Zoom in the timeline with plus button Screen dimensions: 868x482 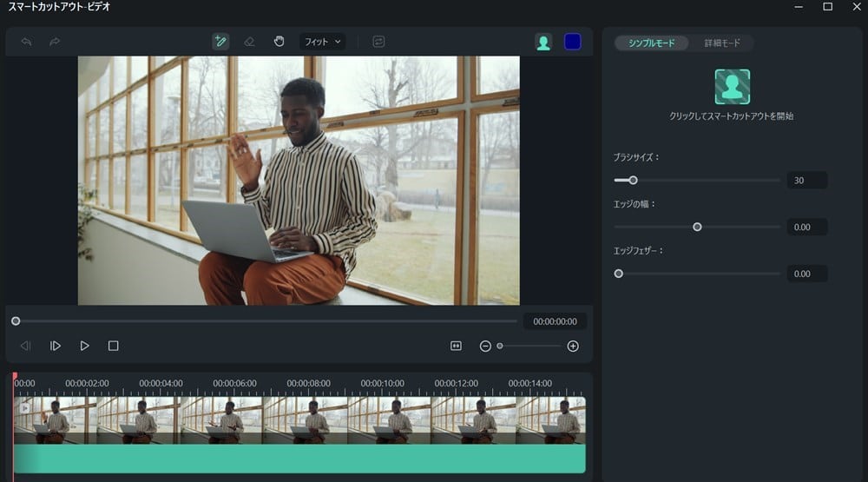pyautogui.click(x=573, y=346)
